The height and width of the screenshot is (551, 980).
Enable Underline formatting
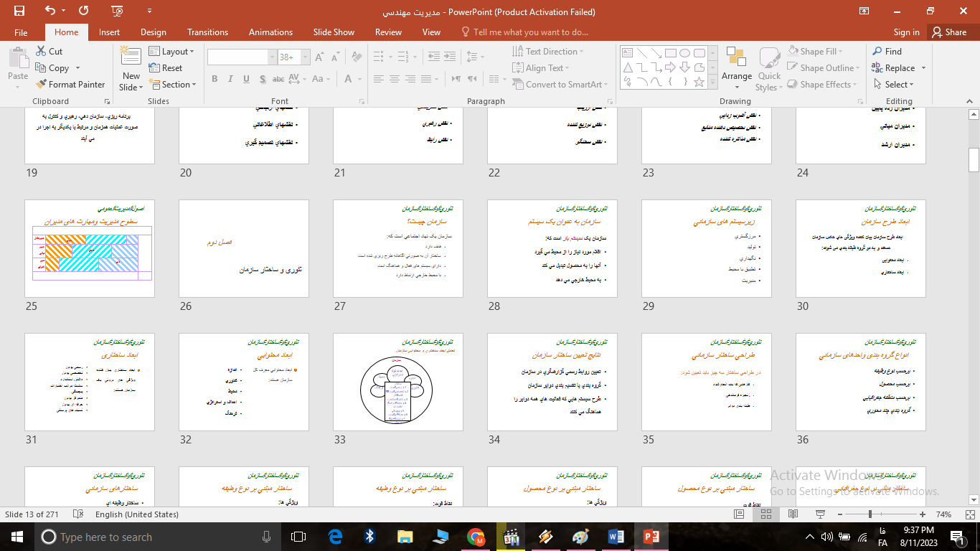pos(246,78)
